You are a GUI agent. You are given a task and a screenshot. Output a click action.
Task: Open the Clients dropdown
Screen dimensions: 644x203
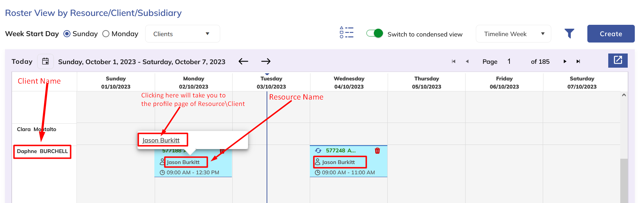pyautogui.click(x=182, y=34)
